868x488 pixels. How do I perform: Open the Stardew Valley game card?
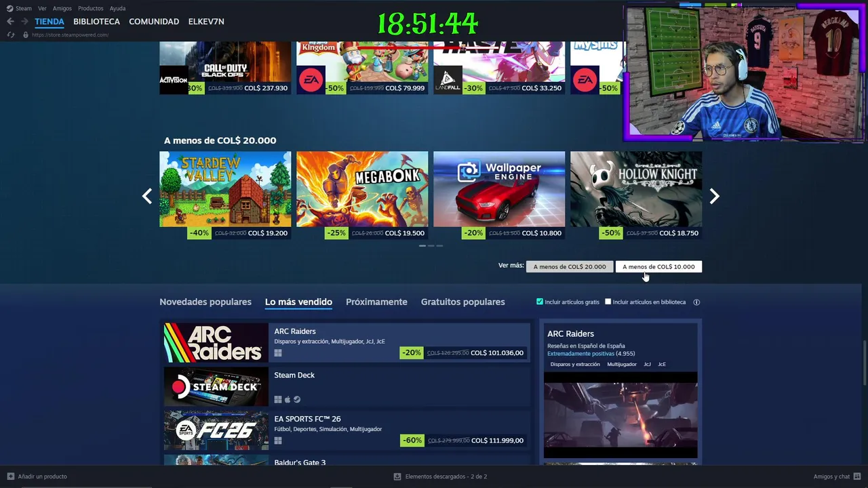(x=225, y=195)
